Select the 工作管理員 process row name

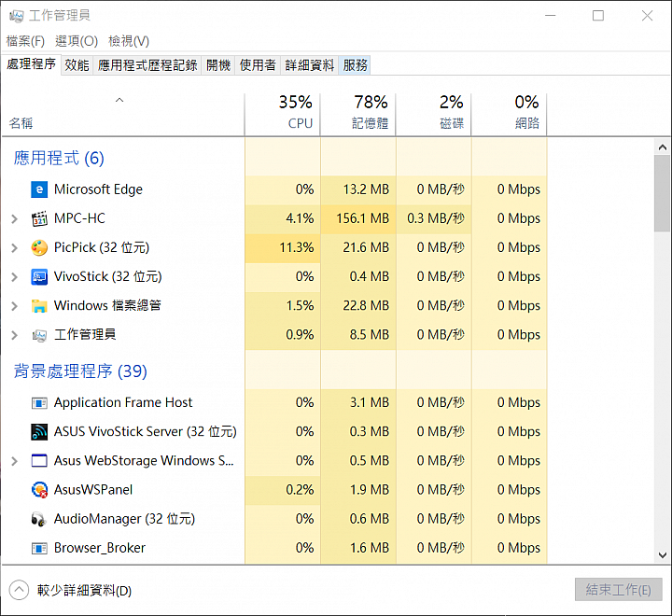85,335
